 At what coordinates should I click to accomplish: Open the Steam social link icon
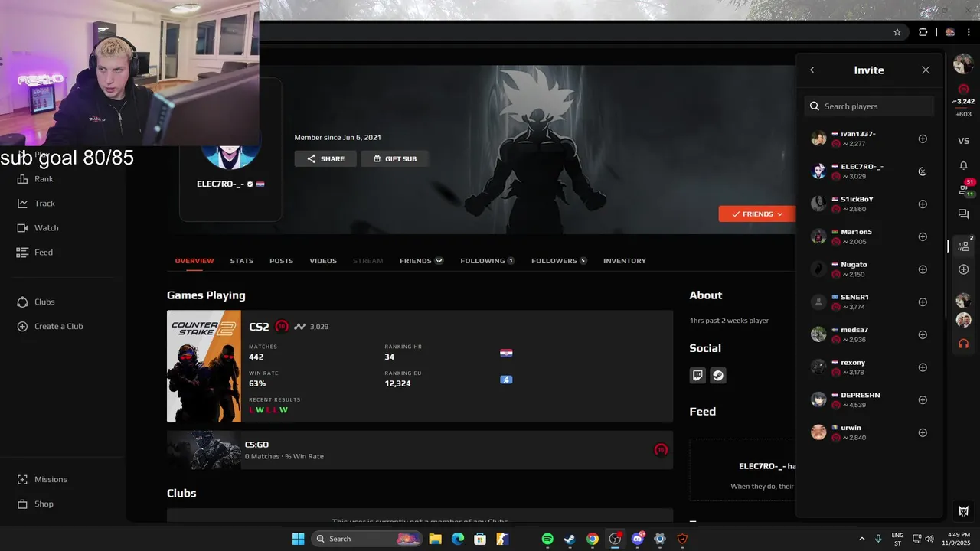(717, 375)
